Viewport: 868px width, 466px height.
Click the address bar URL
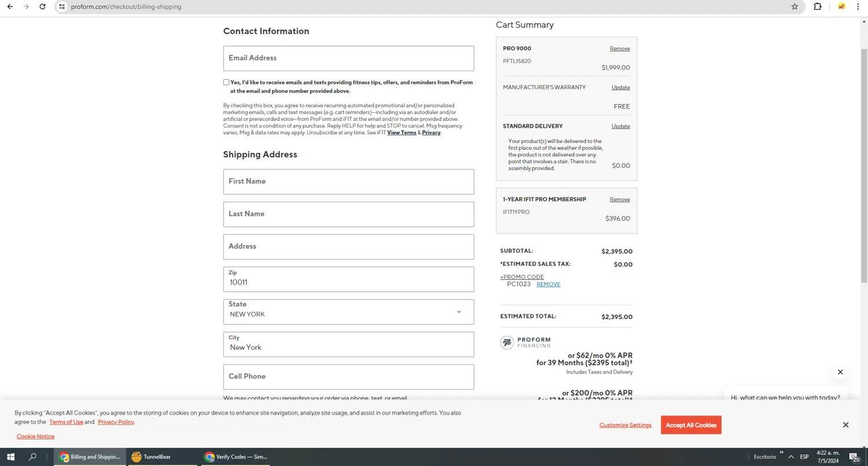pos(126,6)
